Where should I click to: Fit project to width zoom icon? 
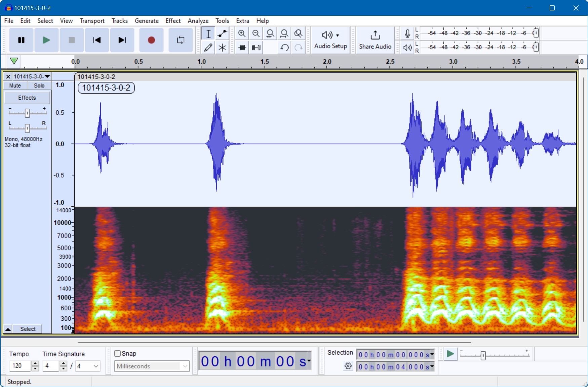tap(284, 34)
